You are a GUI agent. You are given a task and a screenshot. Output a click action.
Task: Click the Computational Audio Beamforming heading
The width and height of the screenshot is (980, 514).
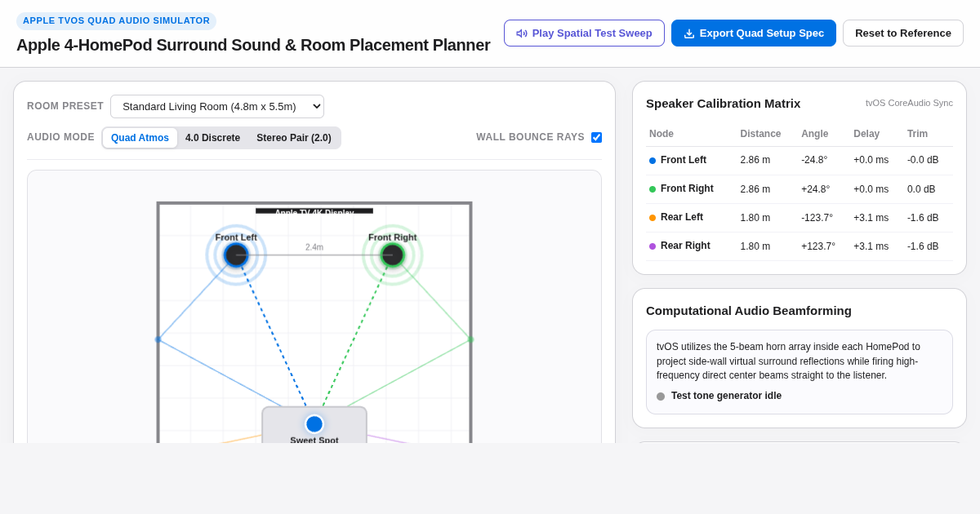click(749, 311)
